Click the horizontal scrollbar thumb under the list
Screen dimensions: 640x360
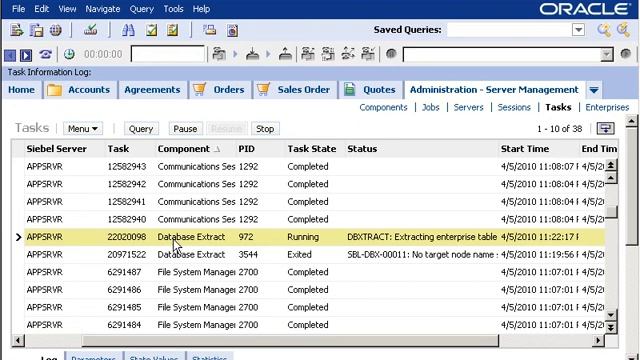[290, 340]
